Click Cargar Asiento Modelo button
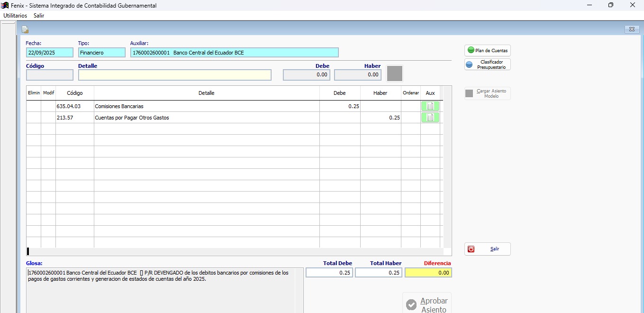This screenshot has height=313, width=644. [487, 93]
